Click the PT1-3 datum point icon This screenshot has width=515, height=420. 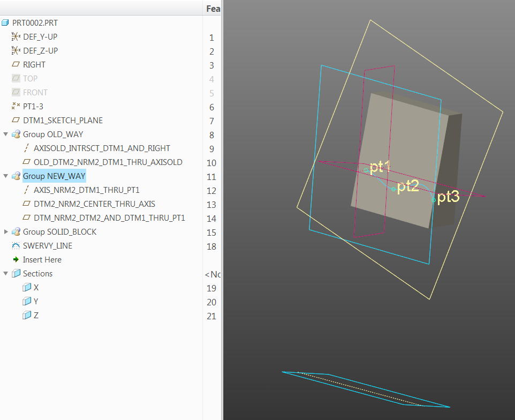16,106
